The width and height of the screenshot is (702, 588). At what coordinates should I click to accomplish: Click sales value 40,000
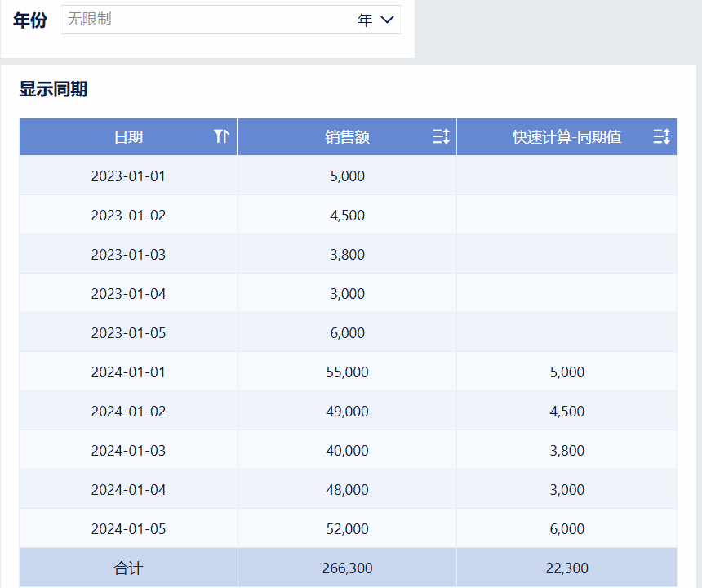(348, 451)
